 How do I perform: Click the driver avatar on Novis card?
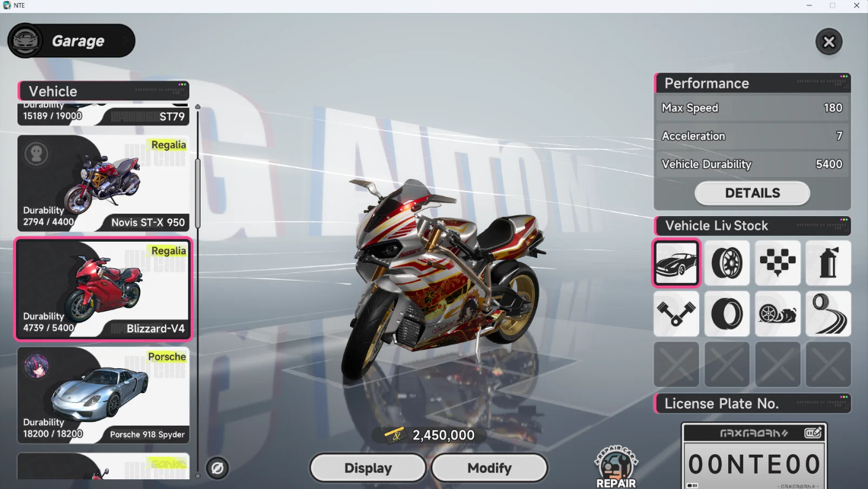coord(36,154)
